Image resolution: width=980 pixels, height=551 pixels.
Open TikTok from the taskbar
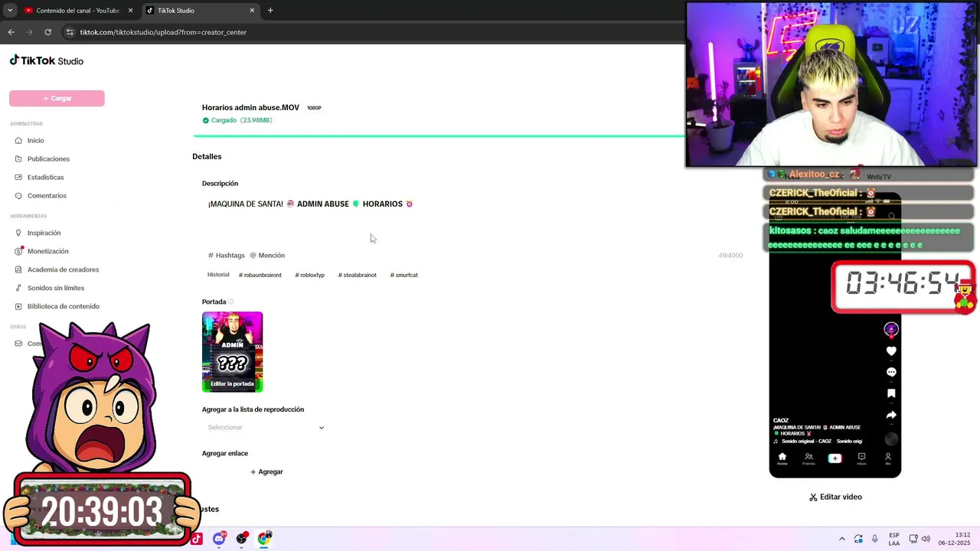point(197,539)
